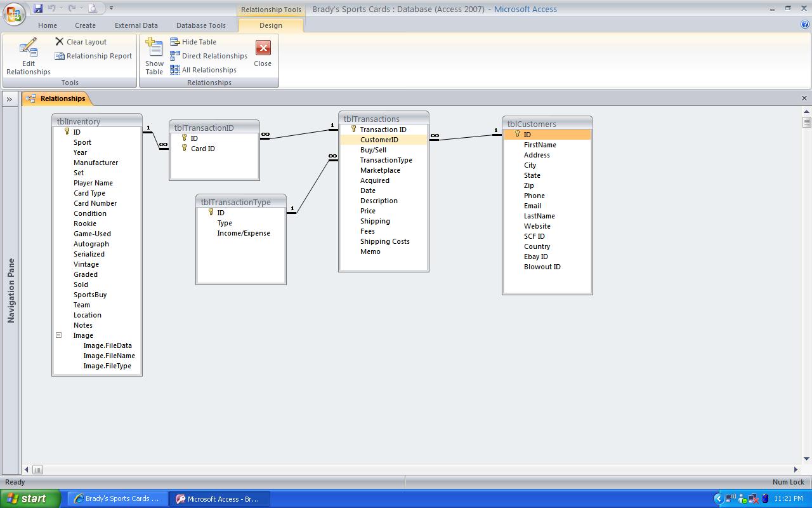Select the tblCustomers table title bar
812x508 pixels.
coord(547,124)
